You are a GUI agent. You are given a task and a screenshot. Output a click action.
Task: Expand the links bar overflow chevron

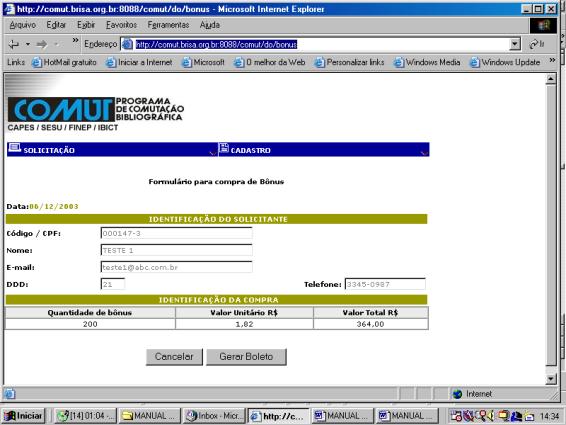[x=552, y=60]
